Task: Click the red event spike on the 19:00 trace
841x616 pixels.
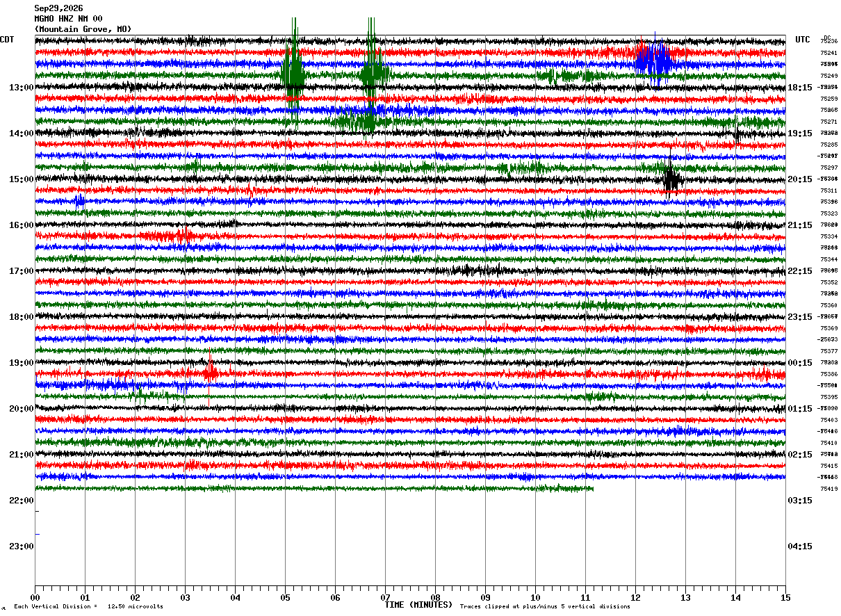Action: click(x=210, y=374)
